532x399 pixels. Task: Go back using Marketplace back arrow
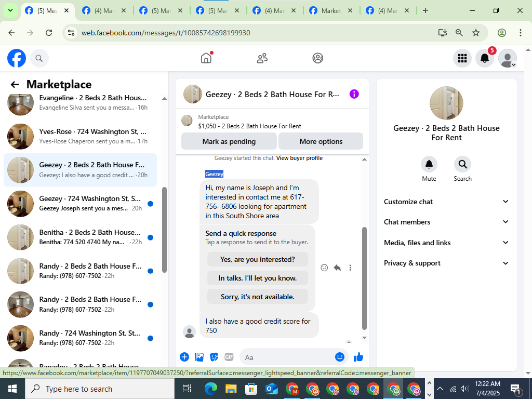click(x=15, y=85)
